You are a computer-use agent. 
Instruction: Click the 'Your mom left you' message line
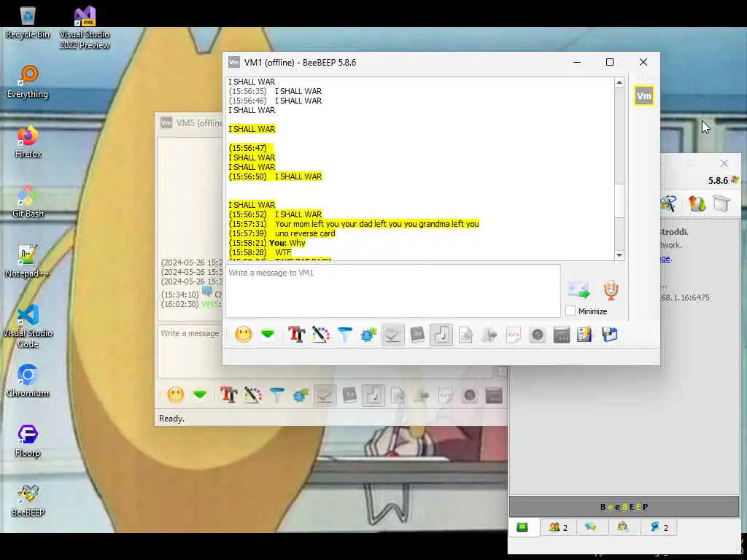tap(377, 224)
